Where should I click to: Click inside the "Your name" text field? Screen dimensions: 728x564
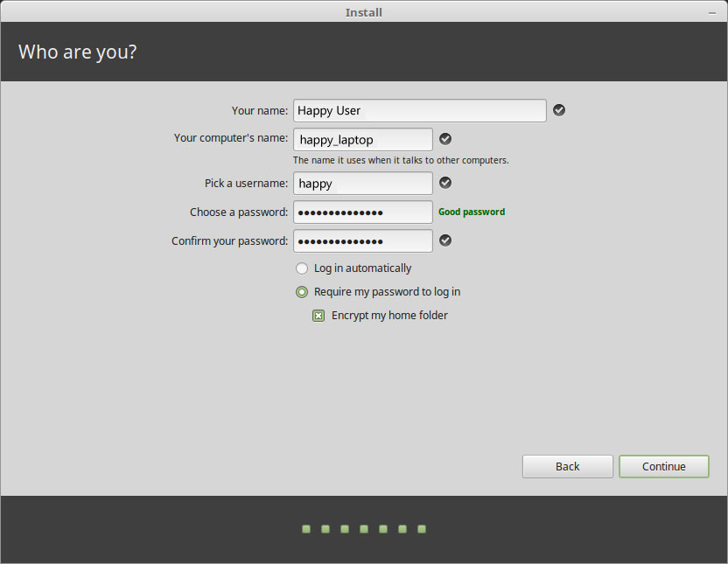pos(419,110)
